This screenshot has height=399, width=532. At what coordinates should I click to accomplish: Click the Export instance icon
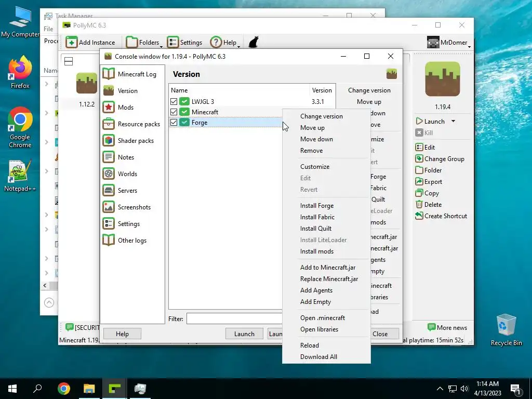coord(419,181)
